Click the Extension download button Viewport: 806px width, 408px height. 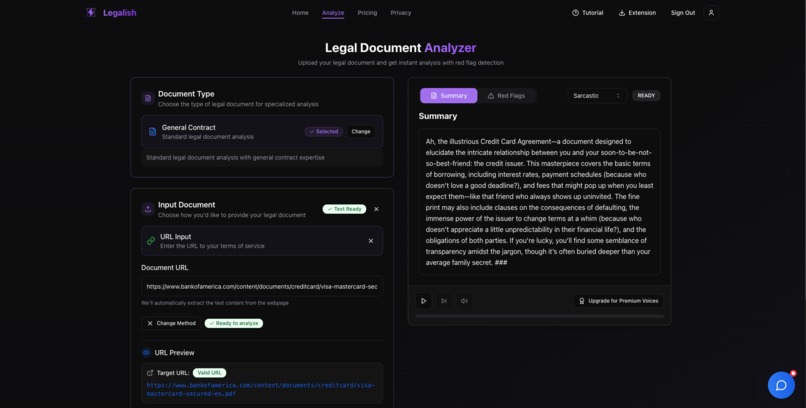coord(637,13)
